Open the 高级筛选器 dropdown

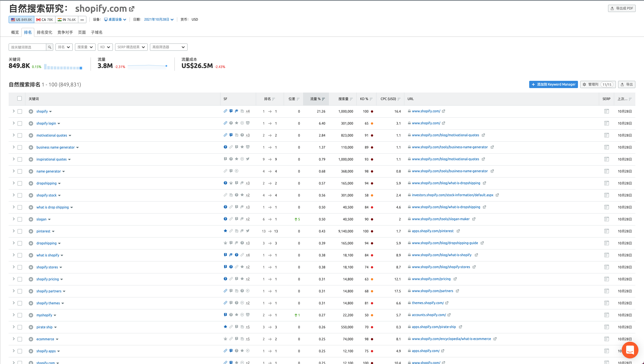pos(169,47)
